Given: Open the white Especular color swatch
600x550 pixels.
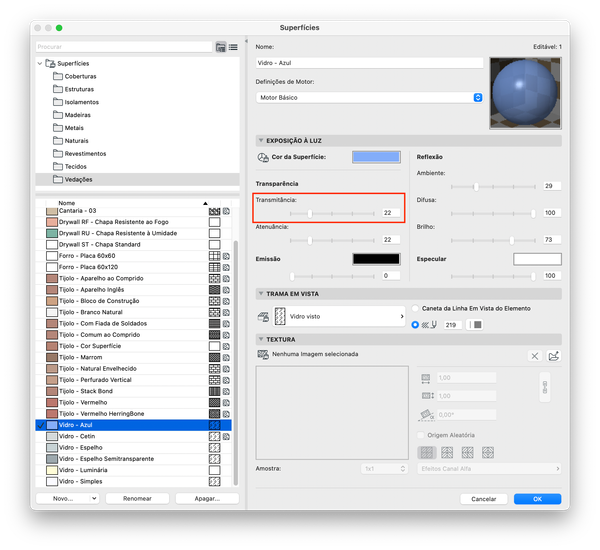Looking at the screenshot, I should tap(537, 259).
